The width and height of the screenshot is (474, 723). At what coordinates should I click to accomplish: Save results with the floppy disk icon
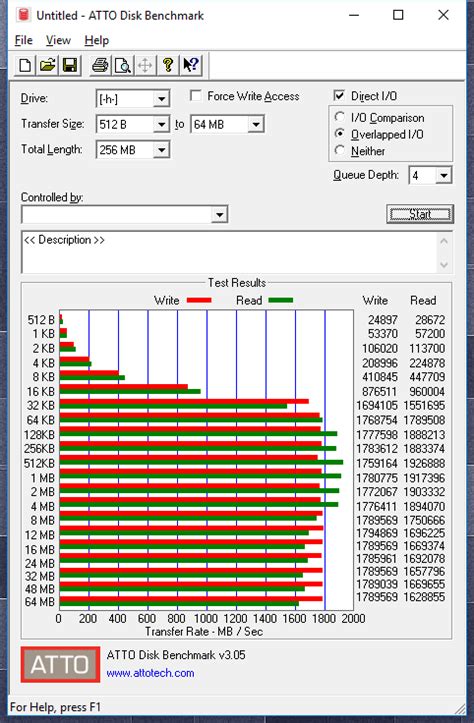(x=70, y=65)
